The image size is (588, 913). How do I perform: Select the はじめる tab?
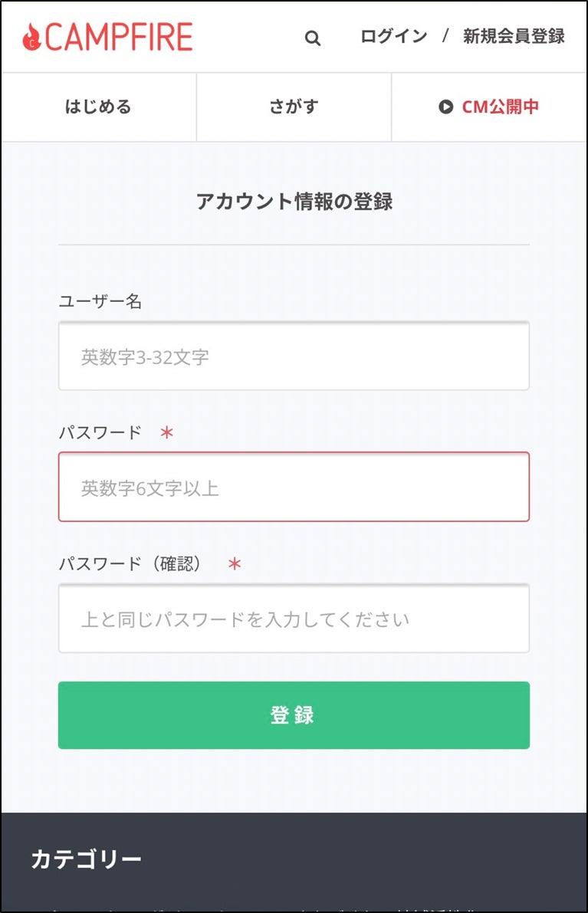tap(98, 107)
